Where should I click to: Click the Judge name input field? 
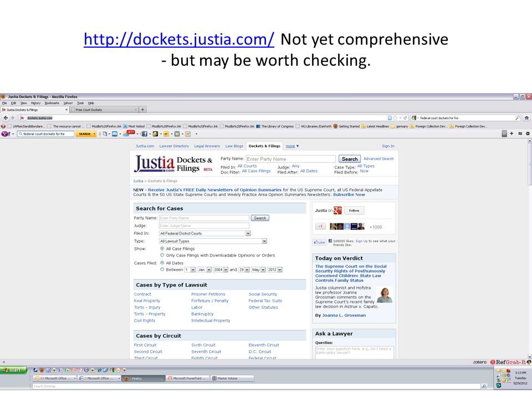(204, 226)
